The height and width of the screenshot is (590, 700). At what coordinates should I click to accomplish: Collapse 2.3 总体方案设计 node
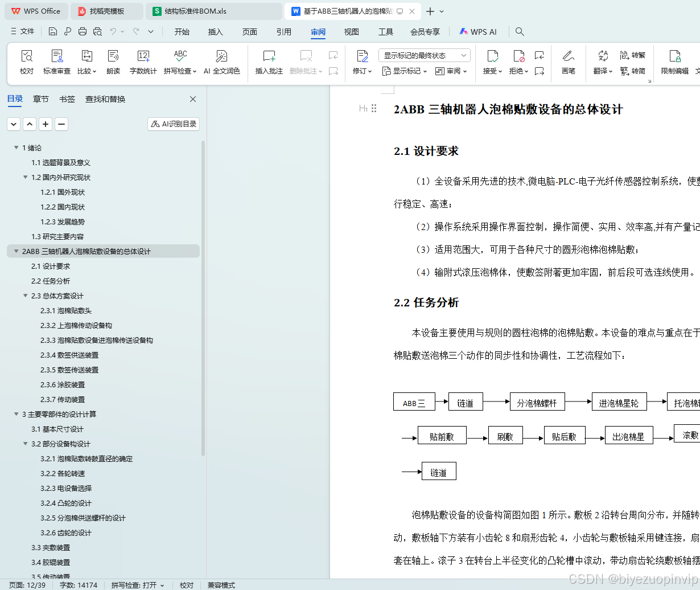26,296
